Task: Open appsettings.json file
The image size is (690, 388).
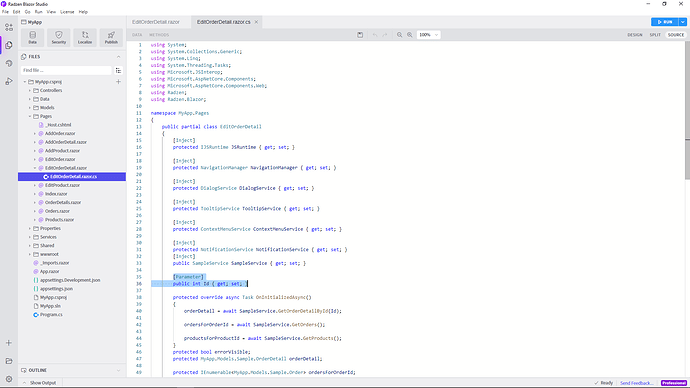Action: (x=56, y=289)
